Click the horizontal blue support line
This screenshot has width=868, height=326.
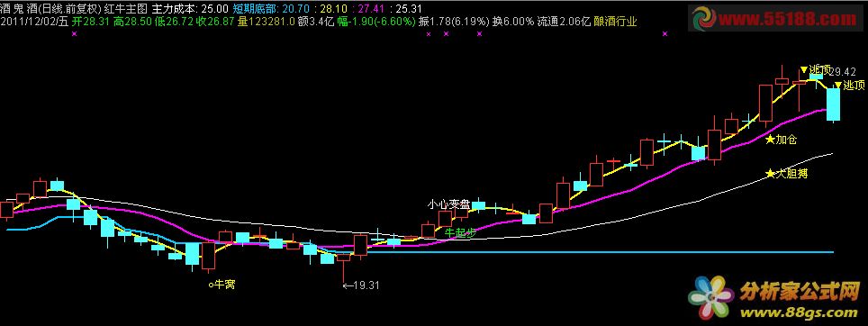tap(600, 252)
